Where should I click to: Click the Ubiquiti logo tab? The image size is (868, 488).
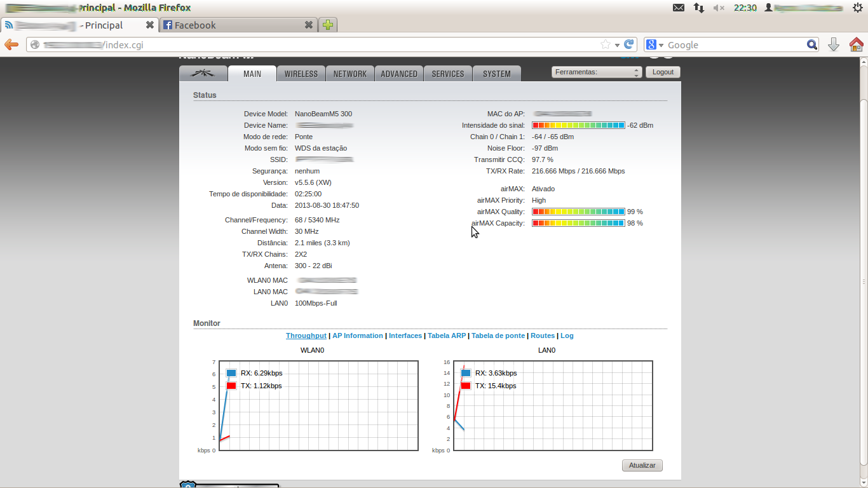203,74
